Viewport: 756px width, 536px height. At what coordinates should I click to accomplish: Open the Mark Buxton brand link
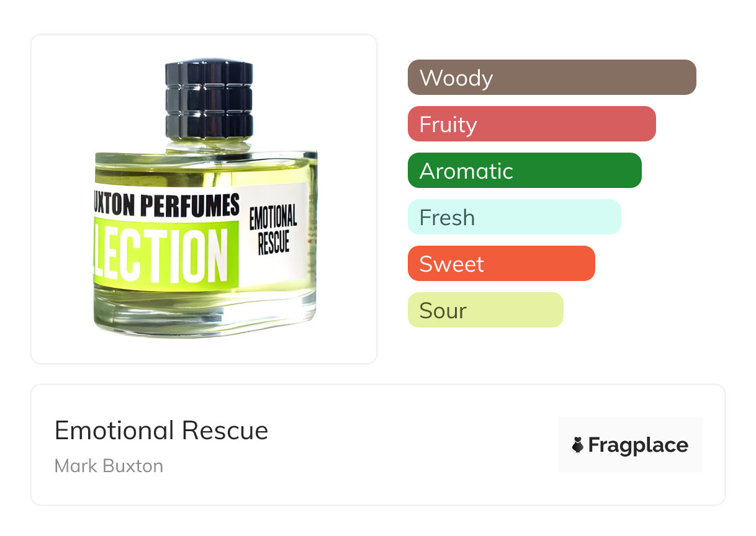point(109,466)
